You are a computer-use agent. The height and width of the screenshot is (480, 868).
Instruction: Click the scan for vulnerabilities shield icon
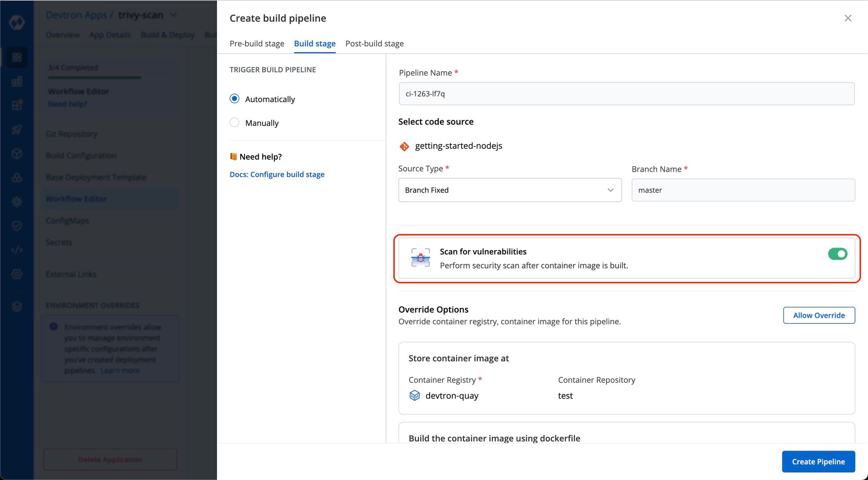421,257
